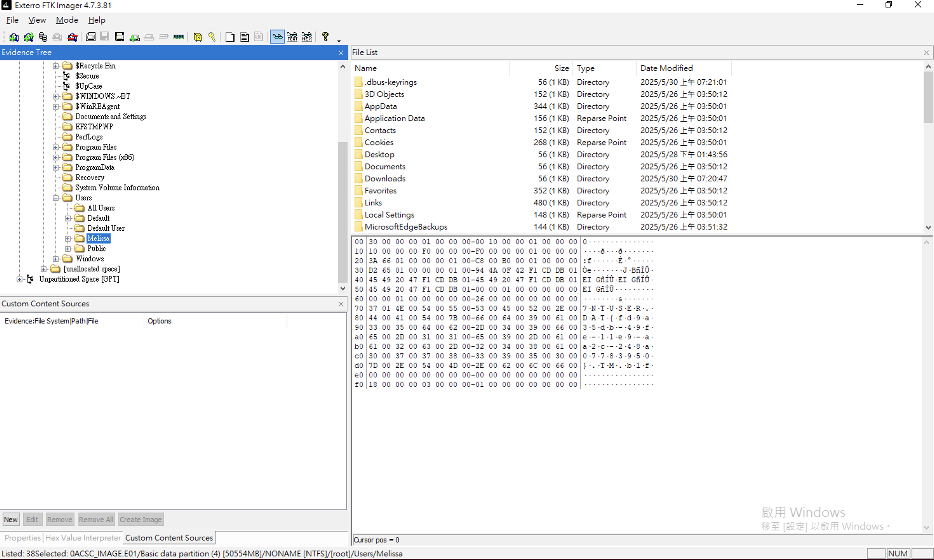Image resolution: width=934 pixels, height=560 pixels.
Task: Click the Create Disk Image icon
Action: point(91,37)
